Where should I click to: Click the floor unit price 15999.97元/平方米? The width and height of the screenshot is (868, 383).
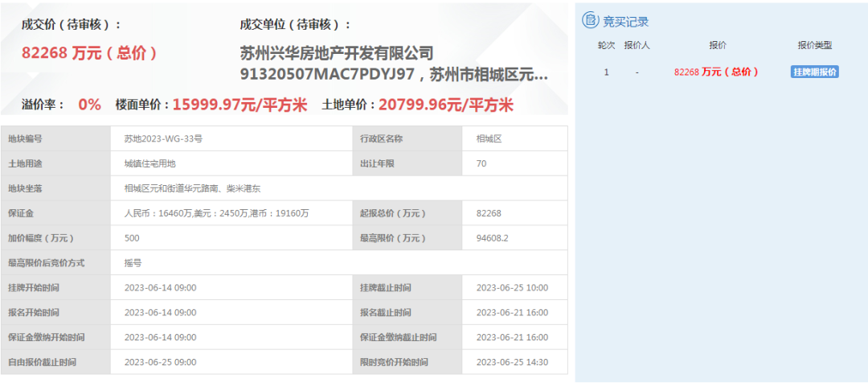click(240, 105)
